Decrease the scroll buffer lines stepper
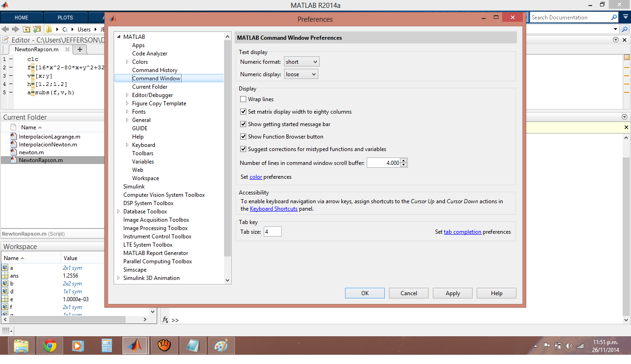Image resolution: width=631 pixels, height=364 pixels. 404,165
